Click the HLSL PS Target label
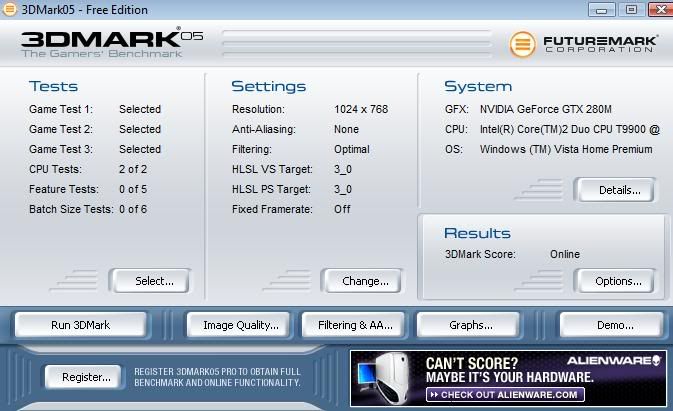Viewport: 673px width, 411px height. point(271,189)
